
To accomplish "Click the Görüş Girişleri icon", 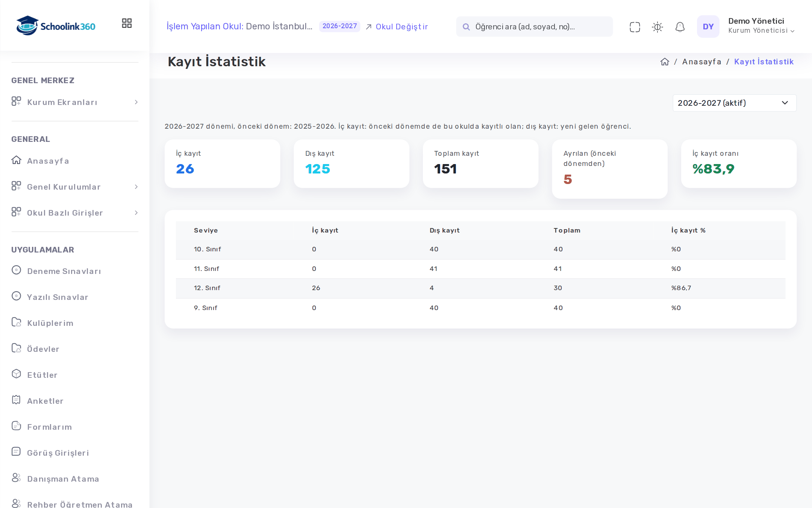I will pos(16,452).
